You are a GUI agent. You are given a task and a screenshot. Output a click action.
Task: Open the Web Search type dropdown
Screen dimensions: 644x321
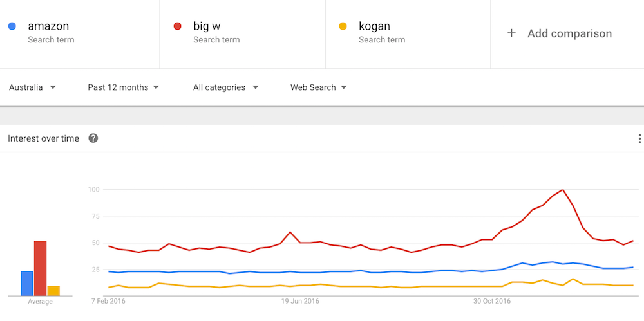click(318, 87)
